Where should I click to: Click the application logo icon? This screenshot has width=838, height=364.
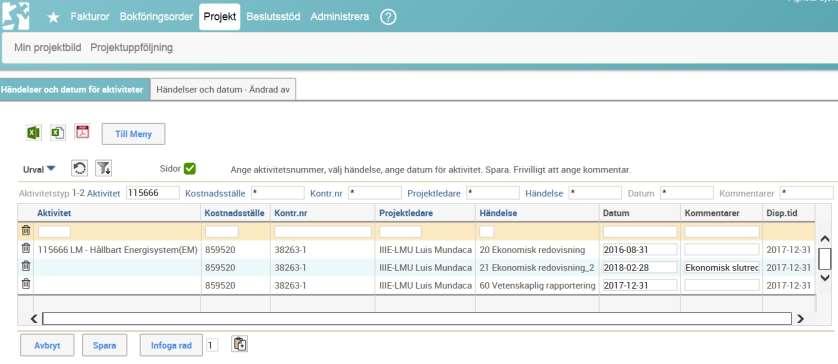[15, 16]
